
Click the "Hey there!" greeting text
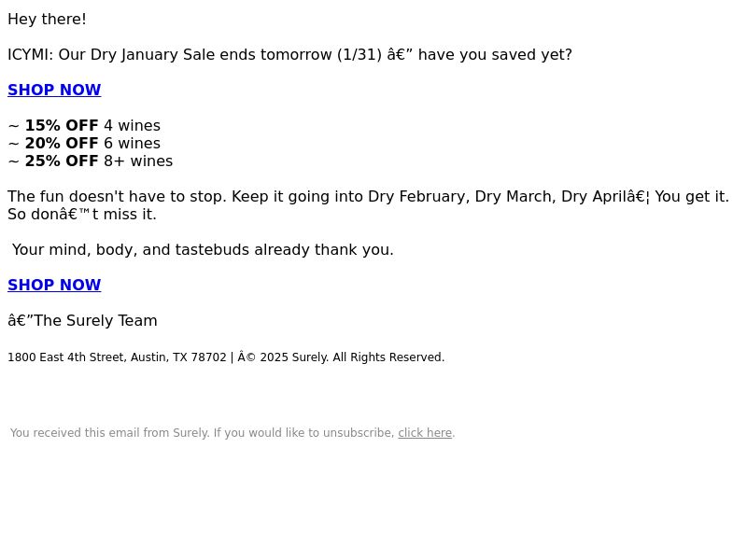[x=47, y=19]
